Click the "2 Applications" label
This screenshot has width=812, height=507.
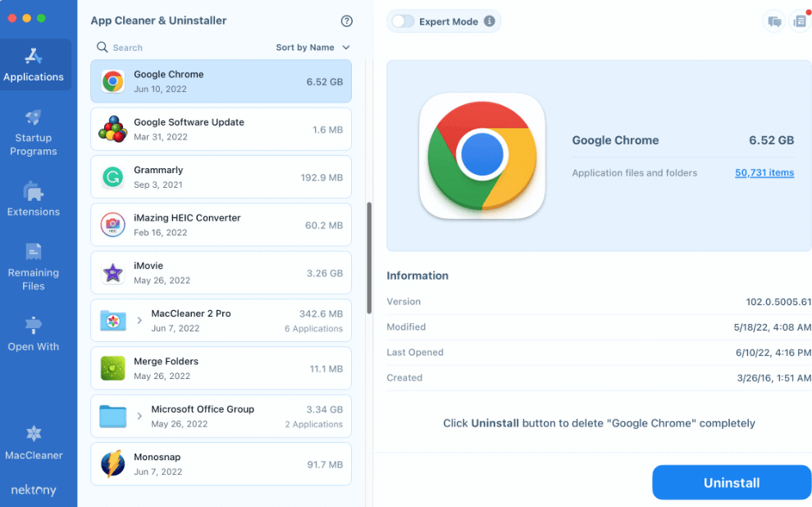click(x=314, y=424)
